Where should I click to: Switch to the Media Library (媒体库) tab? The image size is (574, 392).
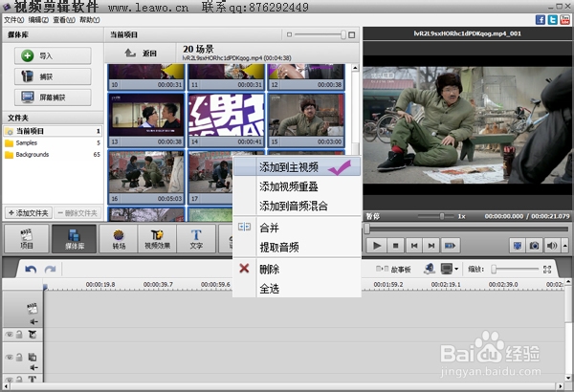[75, 239]
